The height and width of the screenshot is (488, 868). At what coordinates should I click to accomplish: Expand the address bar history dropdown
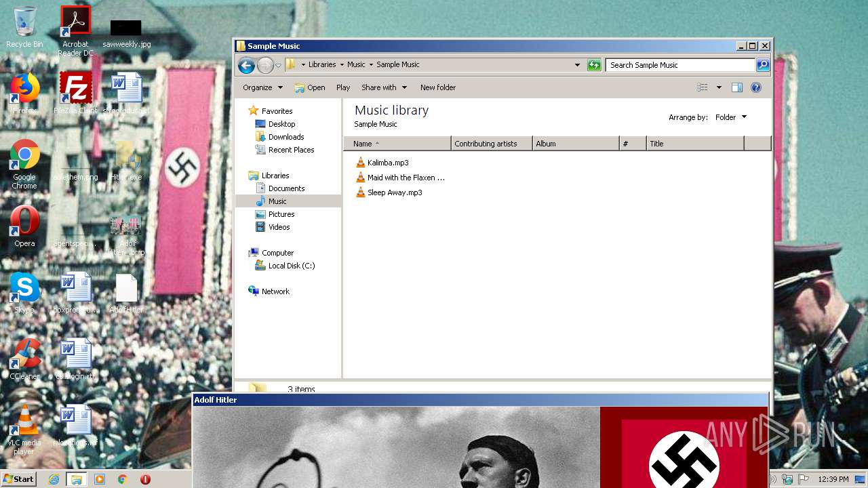[577, 65]
